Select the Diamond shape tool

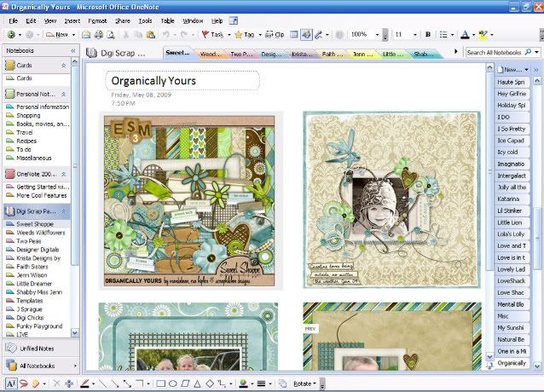pos(210,383)
